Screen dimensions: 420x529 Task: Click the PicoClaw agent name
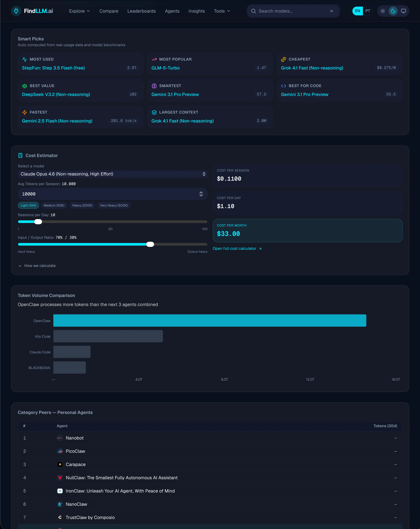(x=75, y=451)
